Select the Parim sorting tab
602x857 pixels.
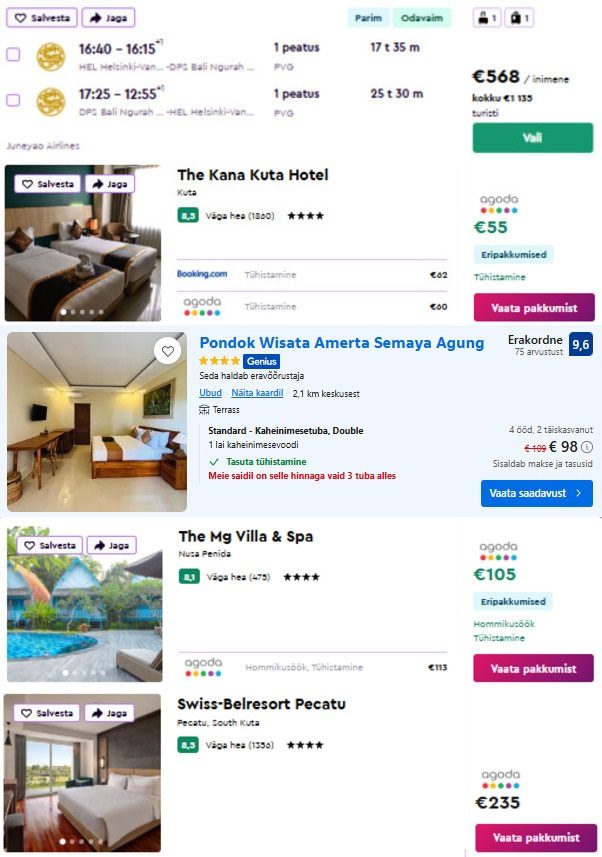click(368, 18)
